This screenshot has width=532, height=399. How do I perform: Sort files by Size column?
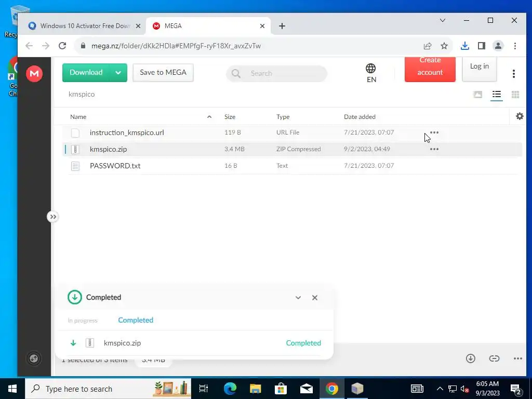coord(230,117)
